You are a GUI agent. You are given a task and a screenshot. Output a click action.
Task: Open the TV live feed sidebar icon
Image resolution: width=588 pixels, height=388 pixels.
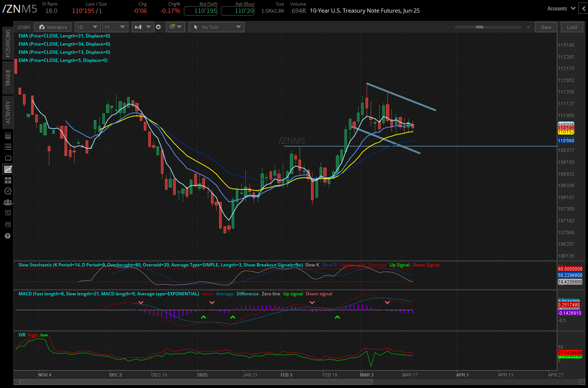[8, 157]
